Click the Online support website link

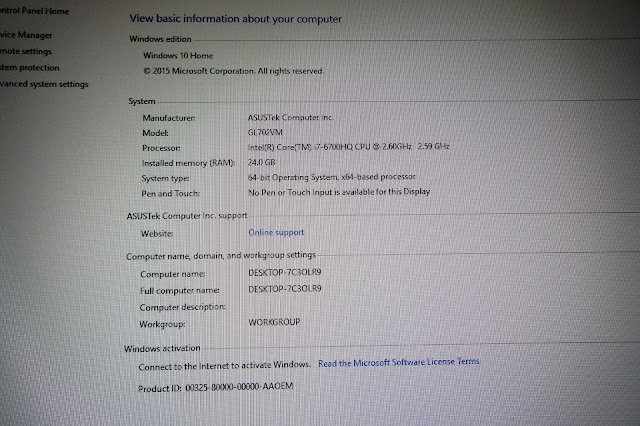click(276, 232)
